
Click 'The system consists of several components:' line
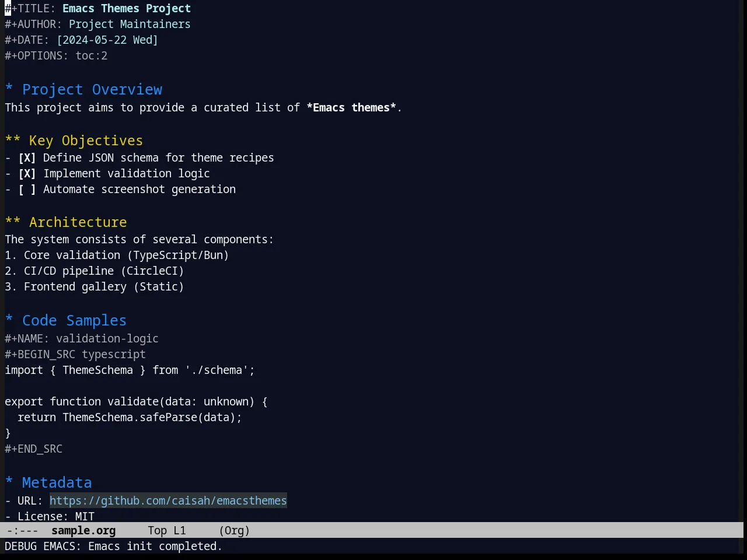click(139, 240)
